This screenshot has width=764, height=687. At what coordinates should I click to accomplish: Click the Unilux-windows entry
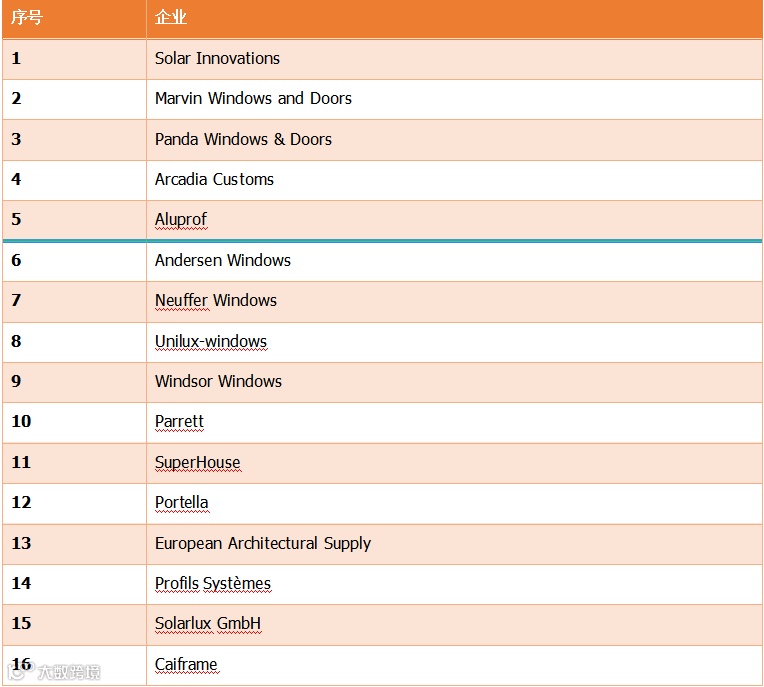tap(455, 342)
